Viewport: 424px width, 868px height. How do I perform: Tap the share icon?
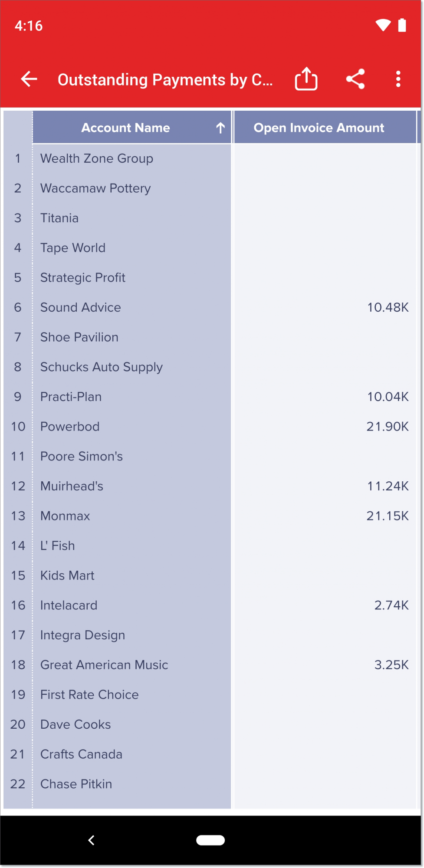pyautogui.click(x=355, y=79)
